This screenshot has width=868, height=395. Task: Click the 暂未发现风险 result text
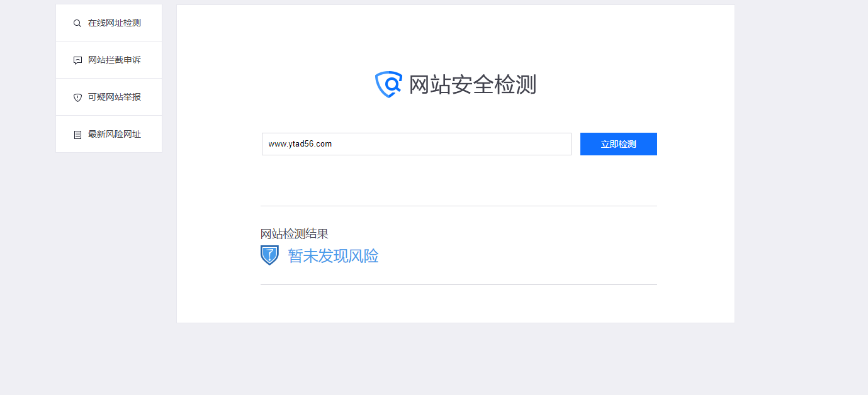[334, 256]
